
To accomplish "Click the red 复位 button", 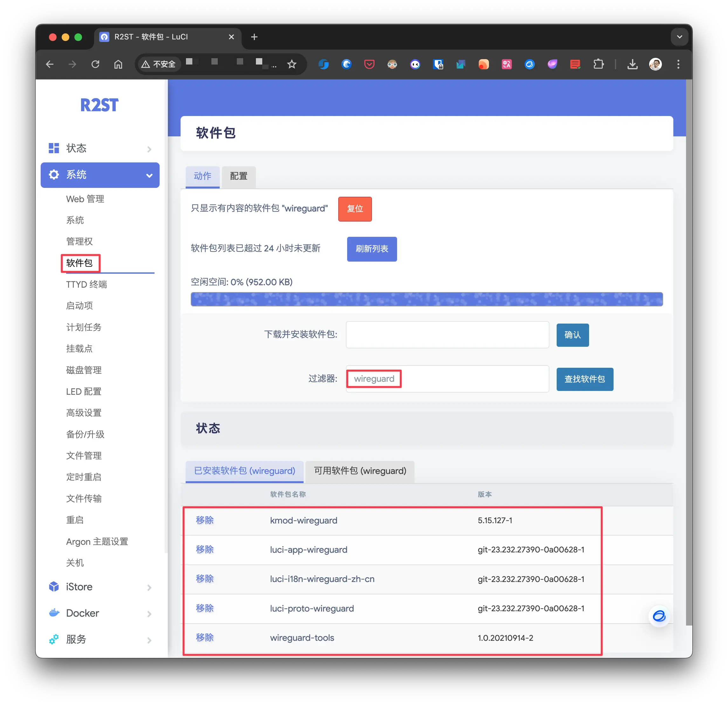I will tap(355, 209).
